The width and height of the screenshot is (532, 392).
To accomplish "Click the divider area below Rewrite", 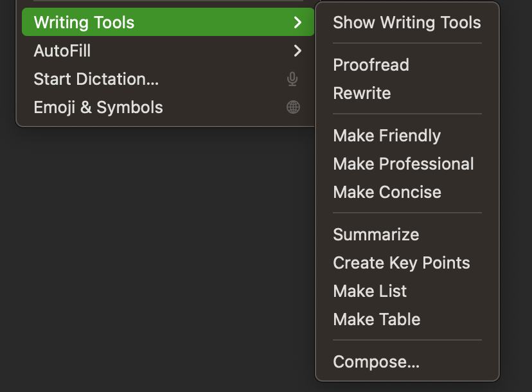I will click(x=407, y=114).
